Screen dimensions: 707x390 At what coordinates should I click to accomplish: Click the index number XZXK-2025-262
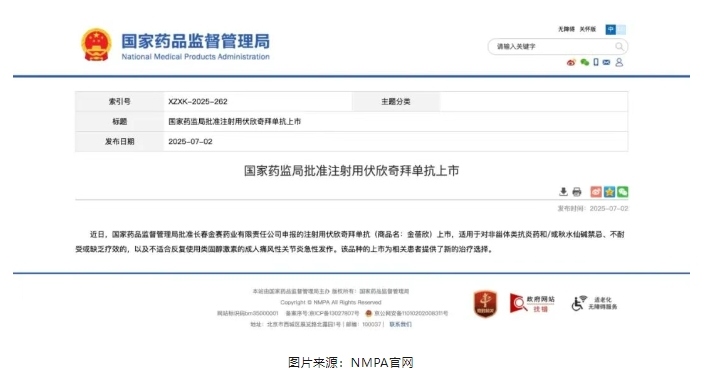198,102
